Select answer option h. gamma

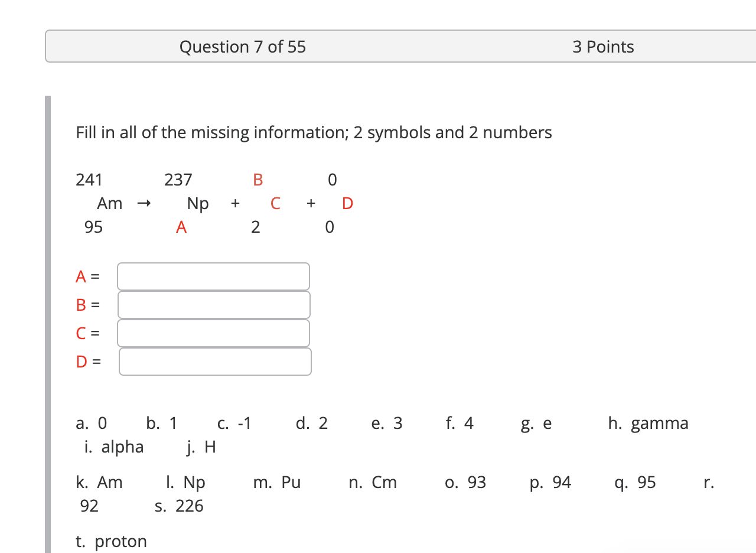648,423
